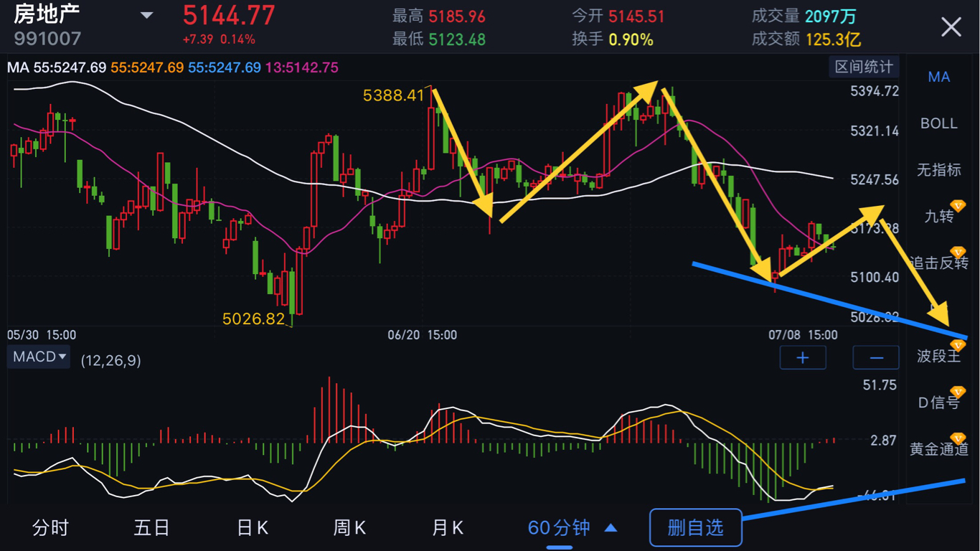The width and height of the screenshot is (980, 551).
Task: Tap the 5388.41 high price label
Action: pyautogui.click(x=394, y=95)
